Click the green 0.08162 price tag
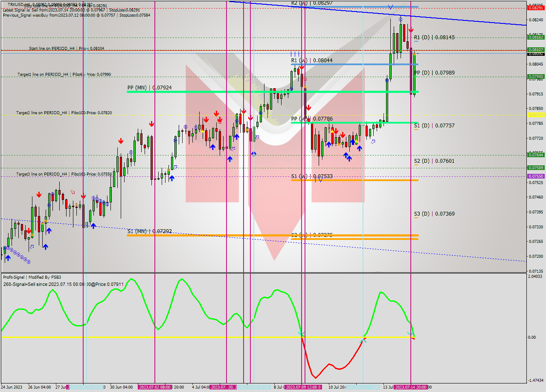The width and height of the screenshot is (546, 392). 535,37
